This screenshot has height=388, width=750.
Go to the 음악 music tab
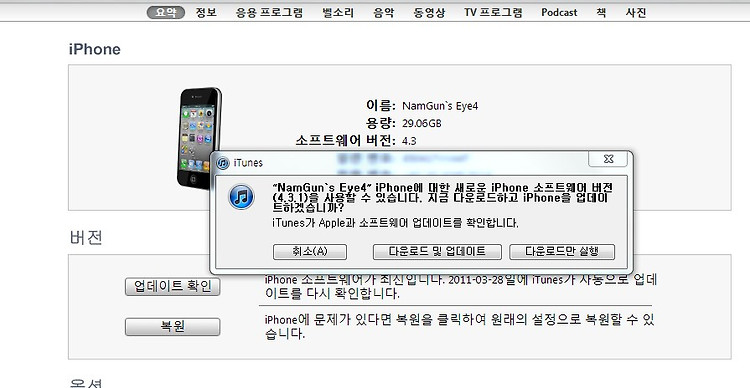pos(384,12)
